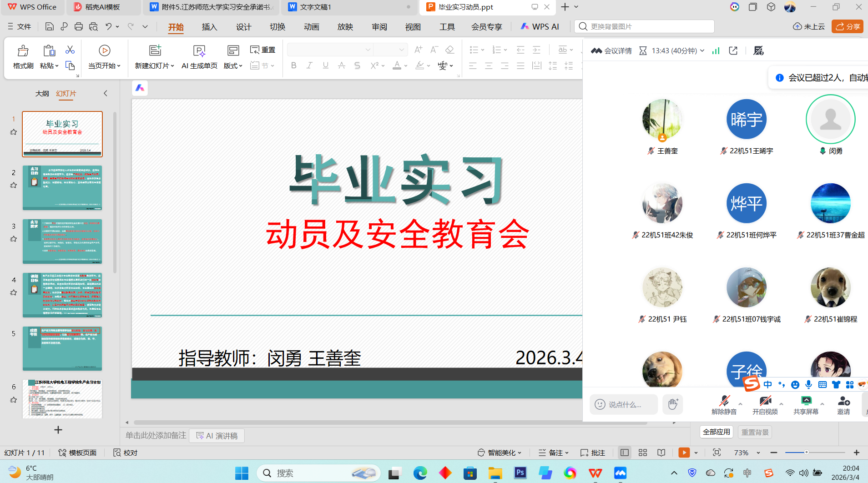Turn on video in meeting panel

point(765,401)
